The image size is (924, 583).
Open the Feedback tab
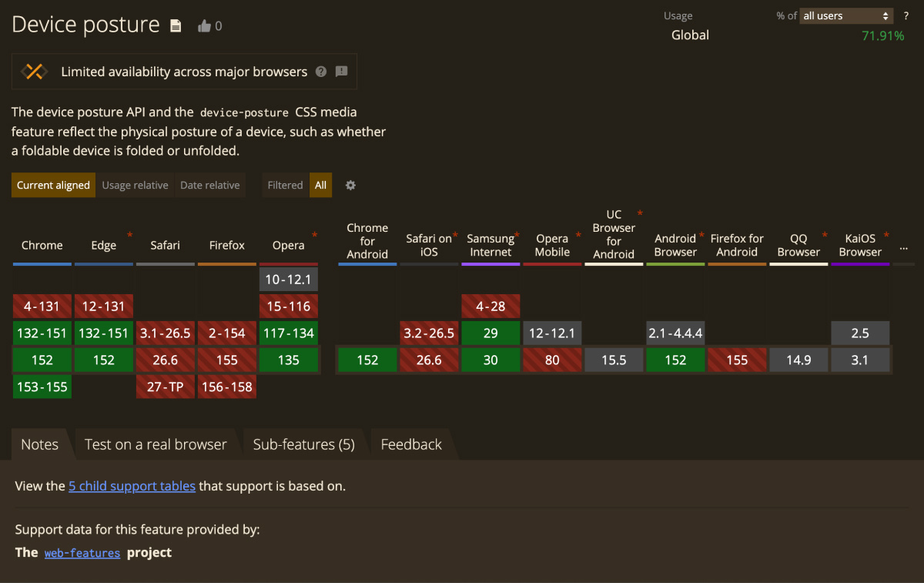click(411, 444)
